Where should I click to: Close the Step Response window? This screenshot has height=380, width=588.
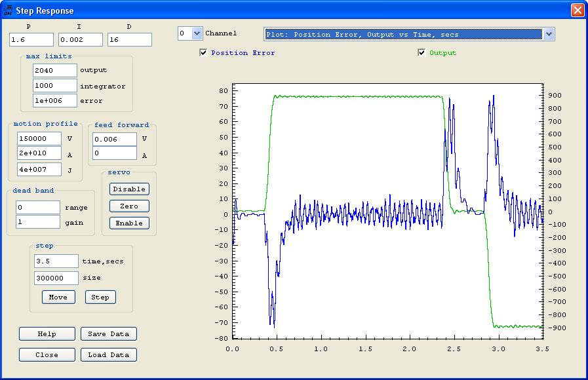577,10
